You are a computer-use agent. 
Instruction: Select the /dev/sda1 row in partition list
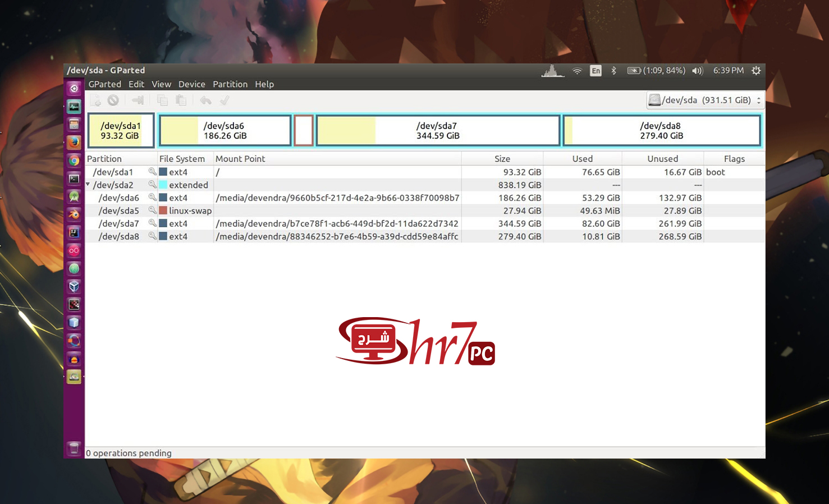(x=425, y=172)
